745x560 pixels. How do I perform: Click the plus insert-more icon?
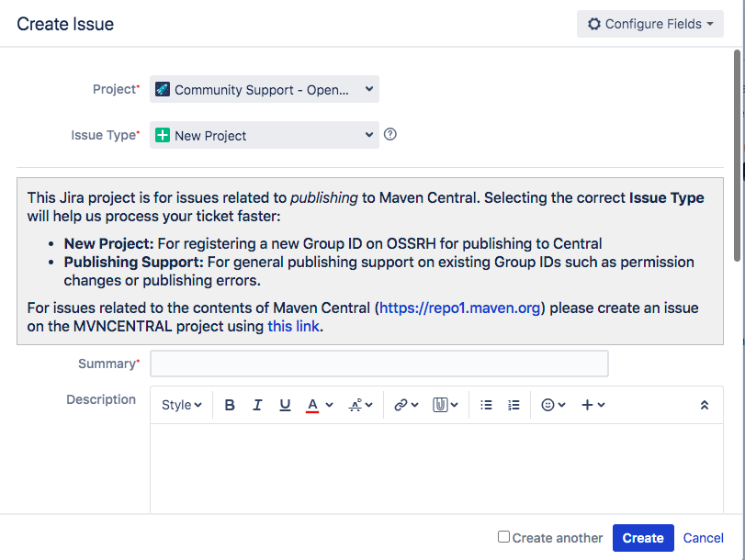click(587, 405)
